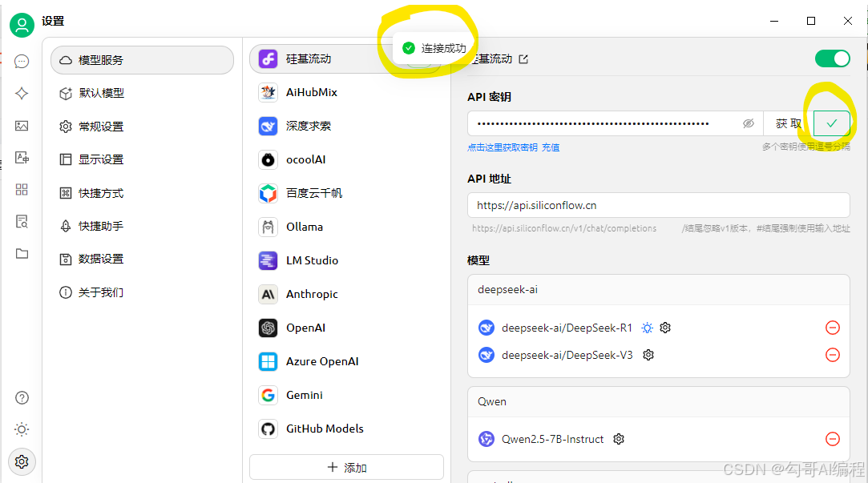The image size is (868, 483).
Task: Open the 点击这里获取密钥 link
Action: 502,147
